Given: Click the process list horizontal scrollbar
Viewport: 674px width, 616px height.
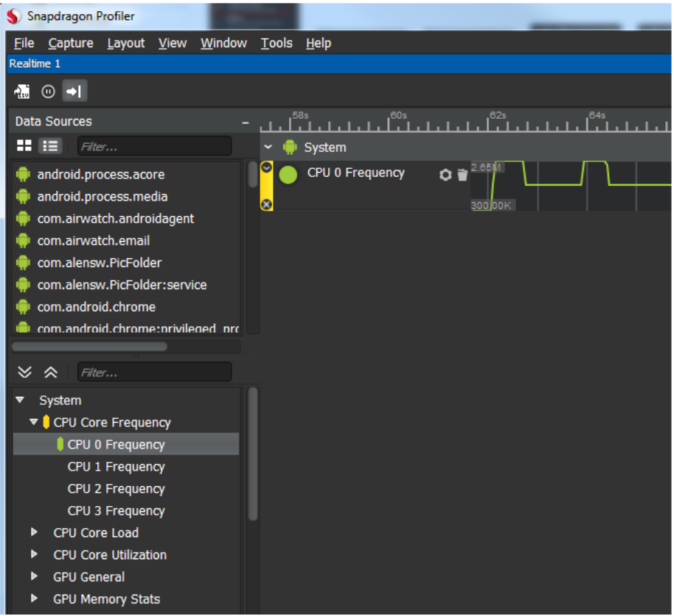Looking at the screenshot, I should [89, 347].
